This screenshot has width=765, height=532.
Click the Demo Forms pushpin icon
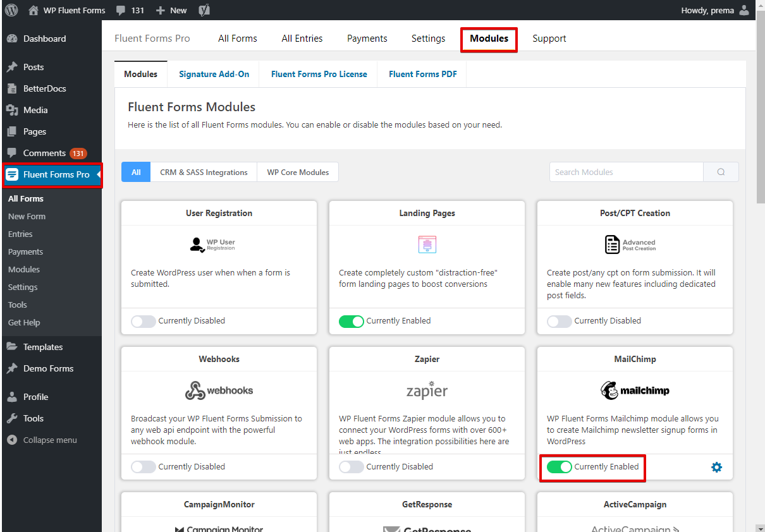pyautogui.click(x=12, y=368)
